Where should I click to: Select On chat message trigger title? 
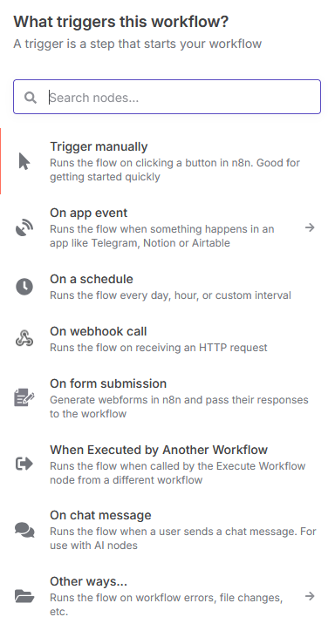tap(100, 515)
